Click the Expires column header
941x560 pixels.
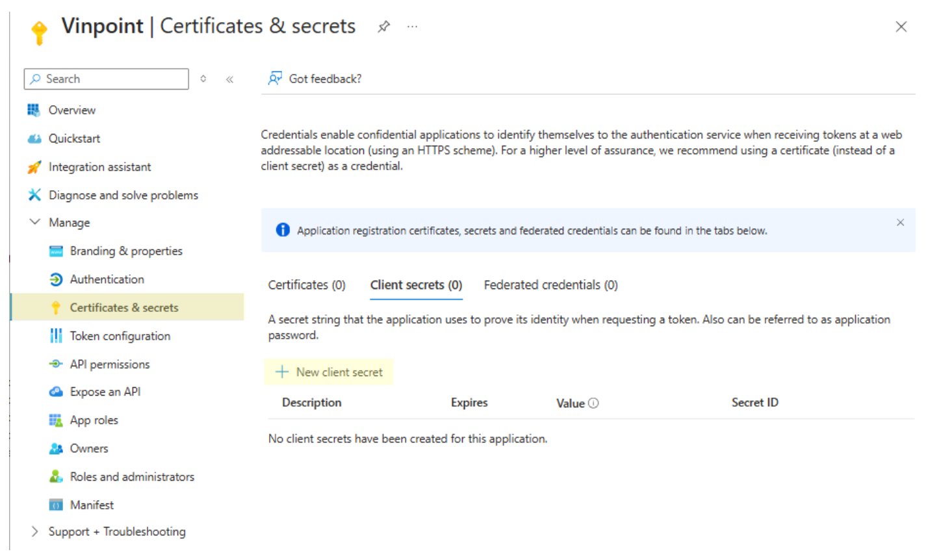click(469, 403)
